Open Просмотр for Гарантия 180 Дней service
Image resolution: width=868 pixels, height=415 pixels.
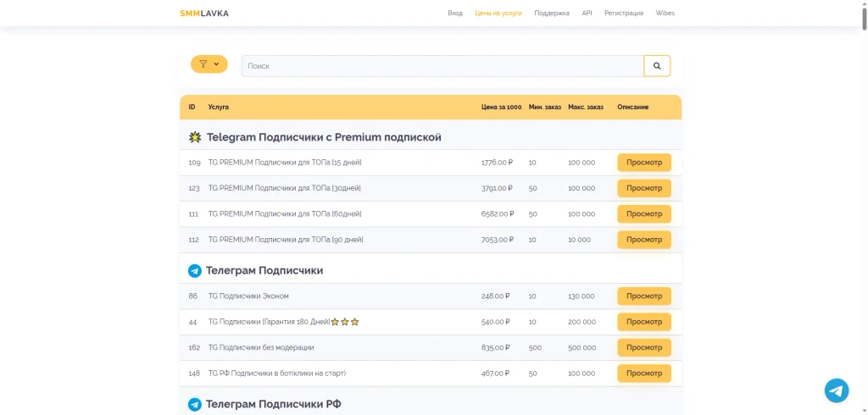644,322
